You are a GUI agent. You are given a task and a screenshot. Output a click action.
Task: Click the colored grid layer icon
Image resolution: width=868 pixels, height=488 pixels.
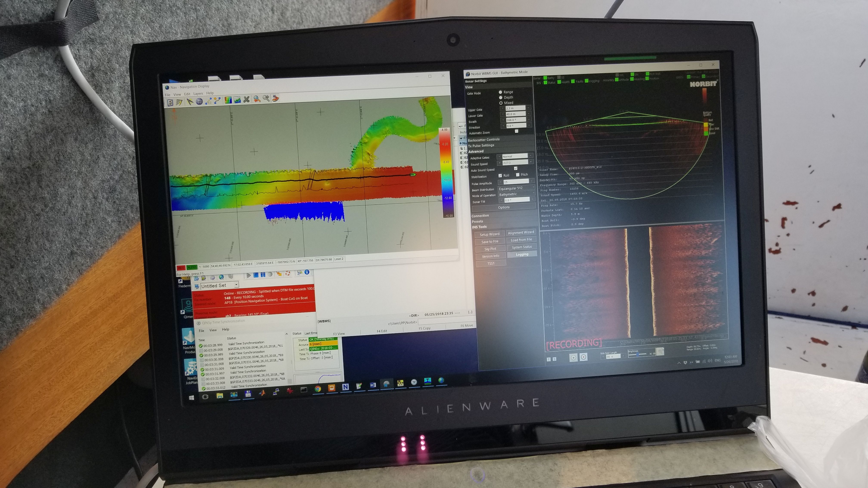click(x=228, y=100)
